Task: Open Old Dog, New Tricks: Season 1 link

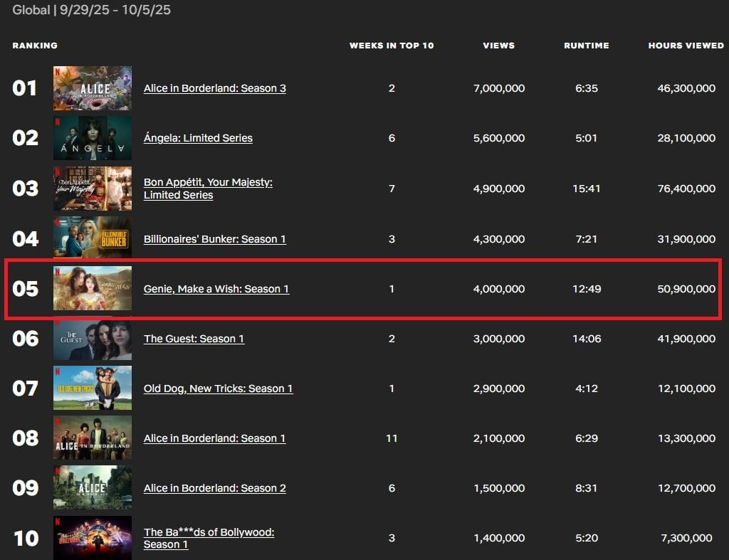Action: [x=218, y=389]
